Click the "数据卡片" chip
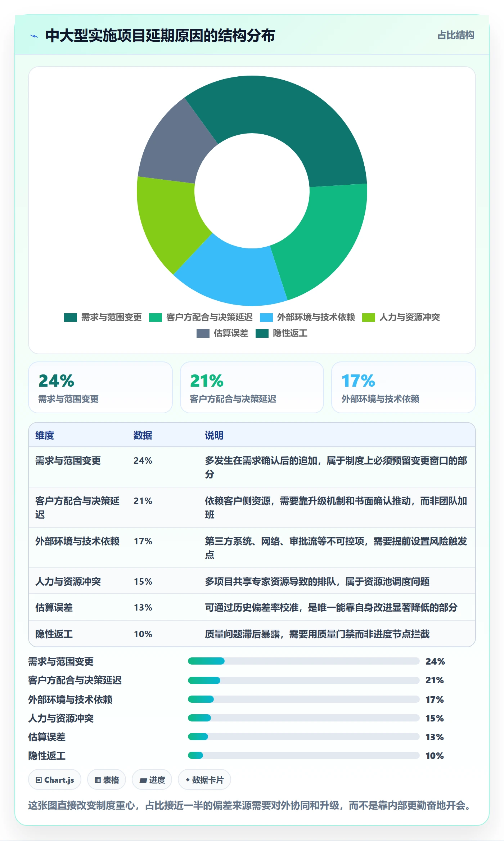The height and width of the screenshot is (841, 504). (x=204, y=780)
